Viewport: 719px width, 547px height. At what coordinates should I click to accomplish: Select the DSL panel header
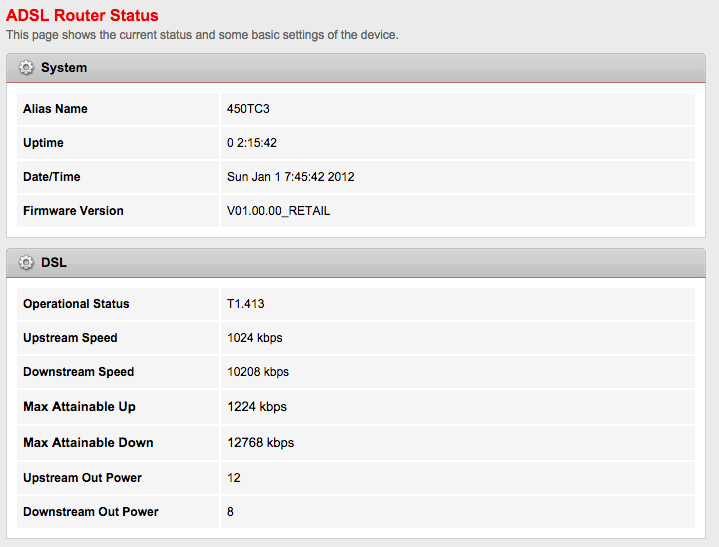point(356,263)
